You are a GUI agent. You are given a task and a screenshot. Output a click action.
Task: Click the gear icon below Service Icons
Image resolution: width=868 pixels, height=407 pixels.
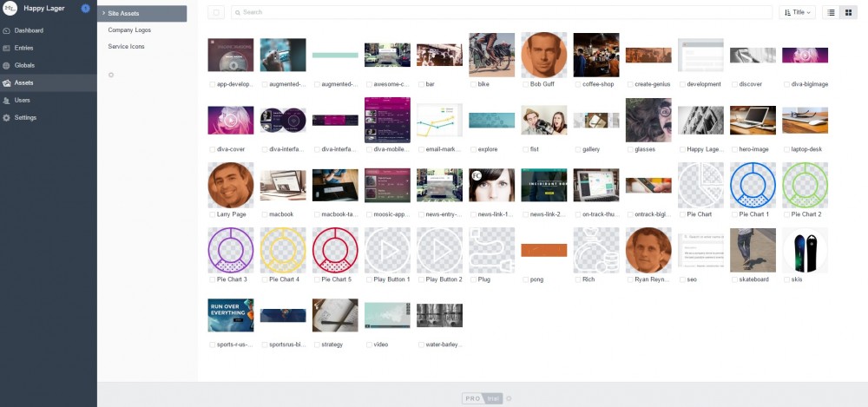tap(111, 75)
